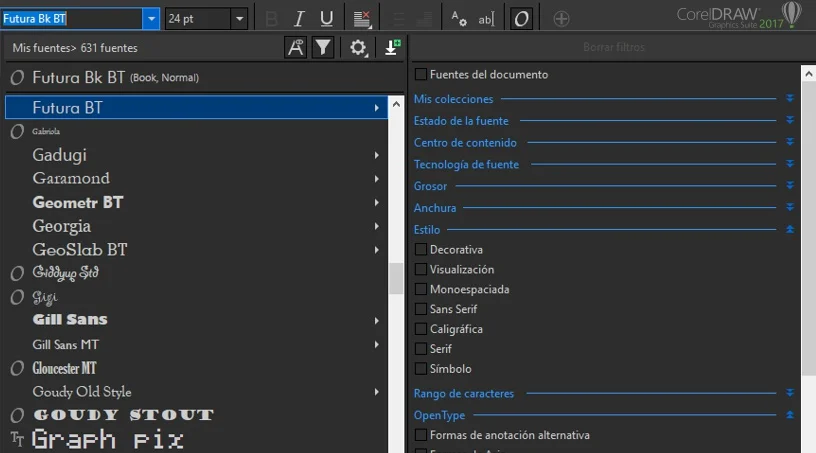Expand the Rango de caracteres section
Screen dimensions: 816x453
(x=789, y=393)
